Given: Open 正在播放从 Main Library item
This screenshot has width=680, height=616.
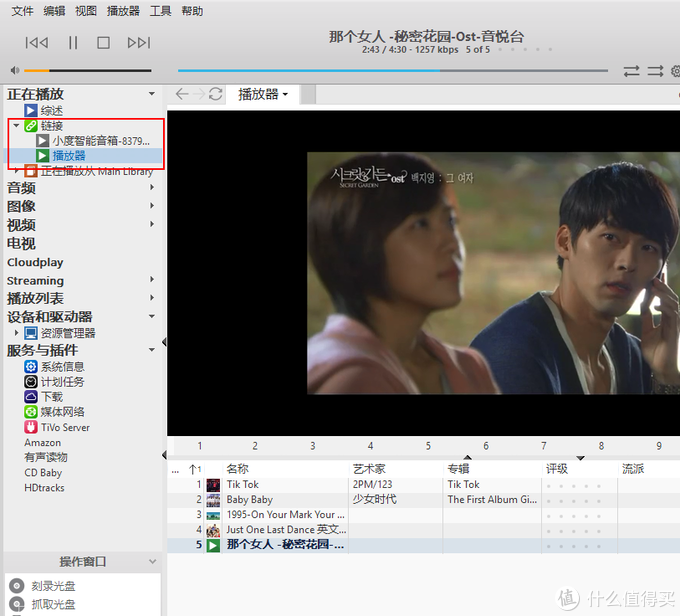Looking at the screenshot, I should [x=97, y=171].
